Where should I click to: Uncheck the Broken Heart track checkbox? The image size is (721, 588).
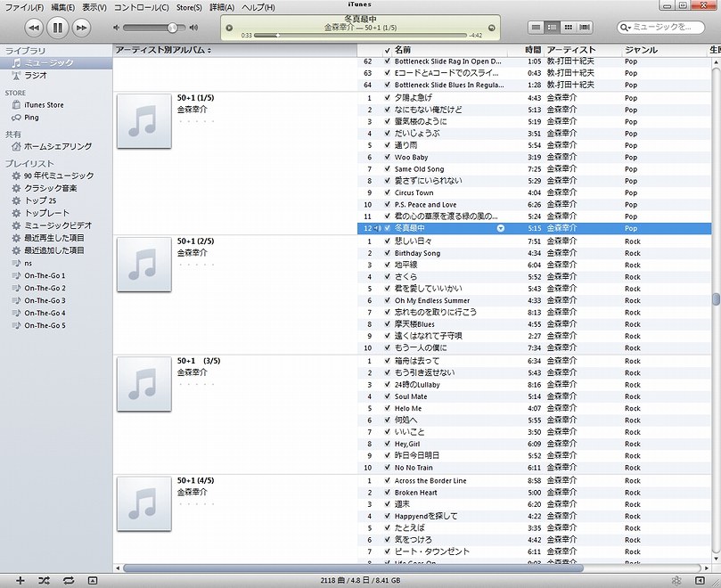[x=387, y=493]
